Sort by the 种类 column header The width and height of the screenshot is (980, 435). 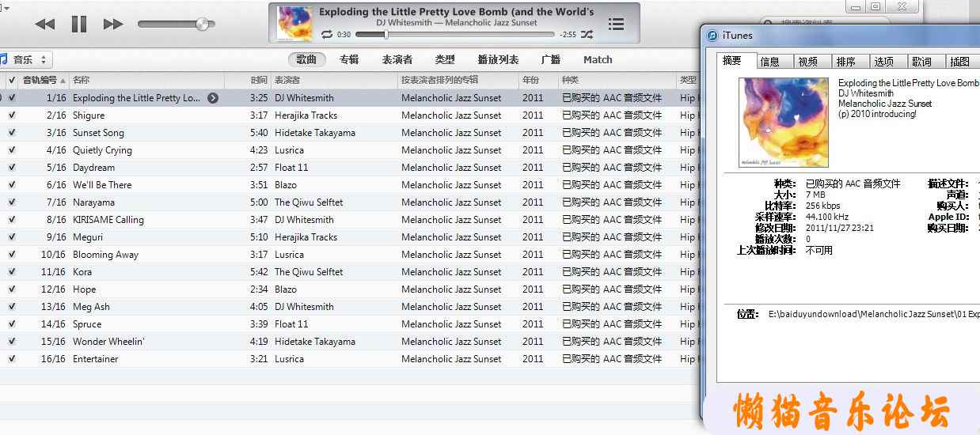617,80
